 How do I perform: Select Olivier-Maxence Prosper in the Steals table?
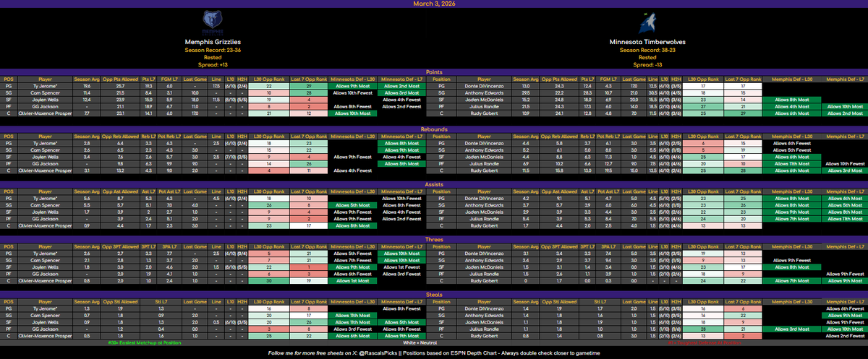(x=46, y=337)
